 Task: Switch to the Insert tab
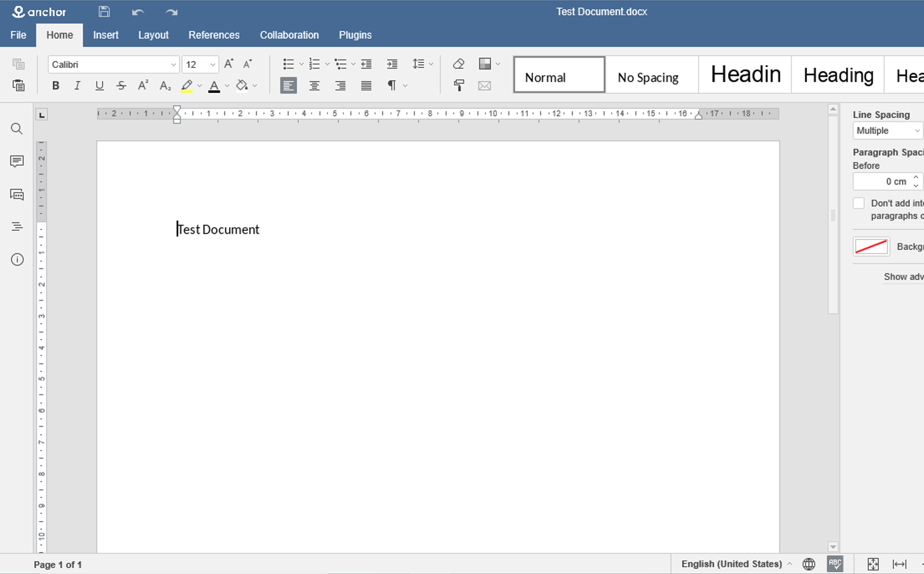[106, 35]
